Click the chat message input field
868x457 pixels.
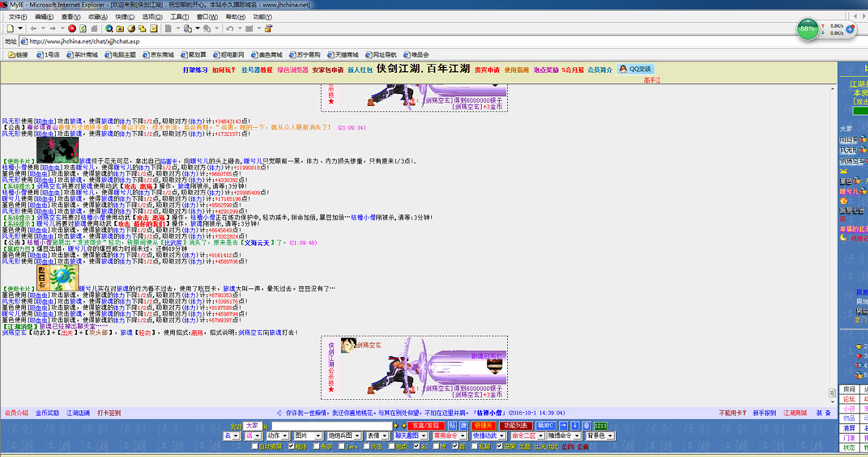coord(332,426)
